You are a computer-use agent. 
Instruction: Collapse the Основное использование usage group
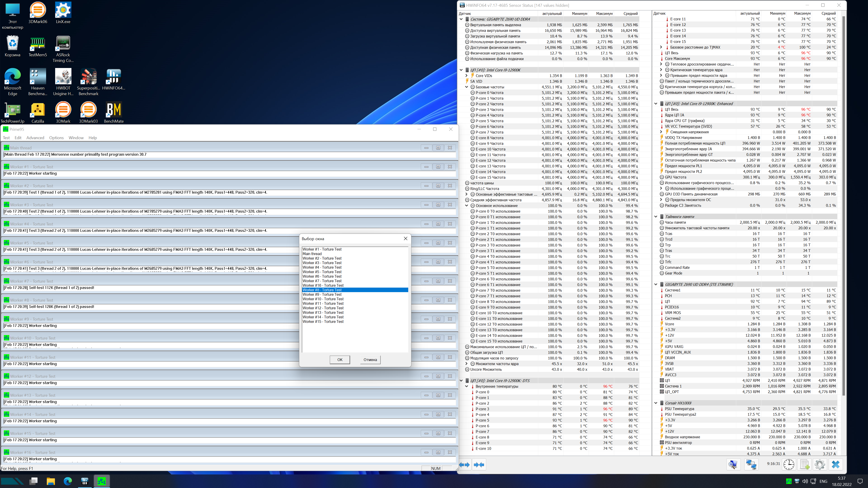[x=467, y=206]
